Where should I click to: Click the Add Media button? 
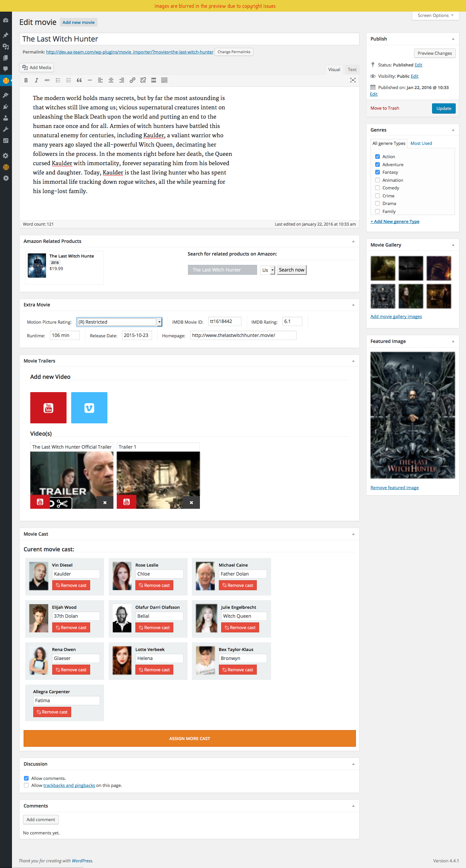(x=37, y=67)
